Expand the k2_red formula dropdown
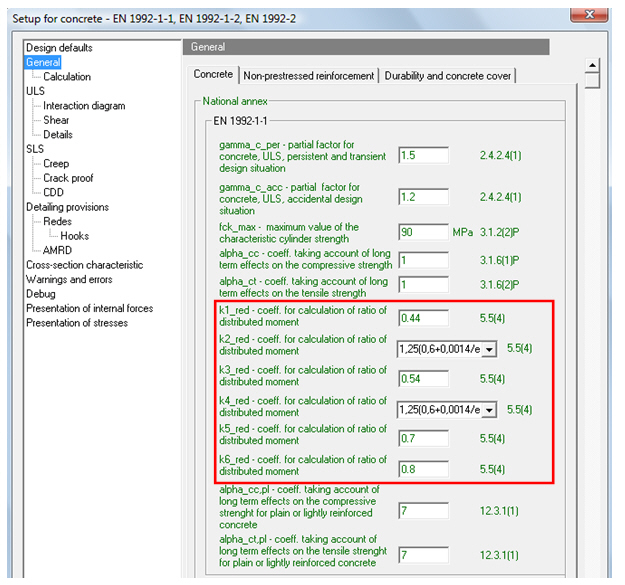The image size is (625, 585). (x=488, y=349)
